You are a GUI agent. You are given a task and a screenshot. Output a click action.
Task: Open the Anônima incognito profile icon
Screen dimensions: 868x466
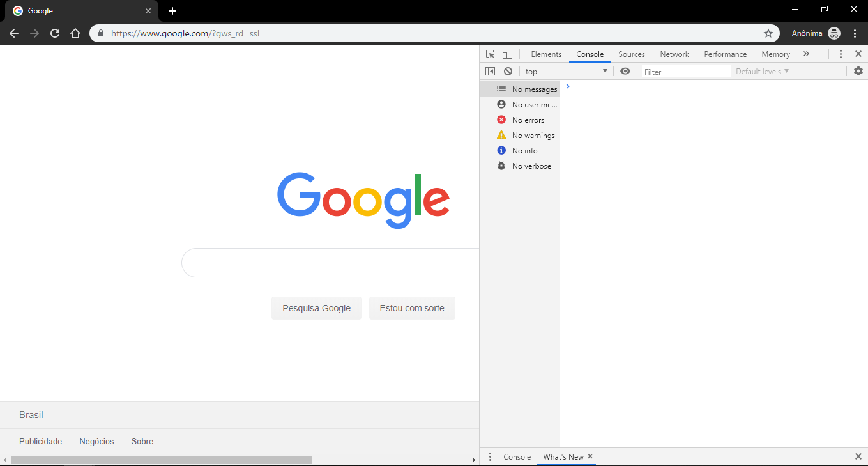(x=834, y=33)
